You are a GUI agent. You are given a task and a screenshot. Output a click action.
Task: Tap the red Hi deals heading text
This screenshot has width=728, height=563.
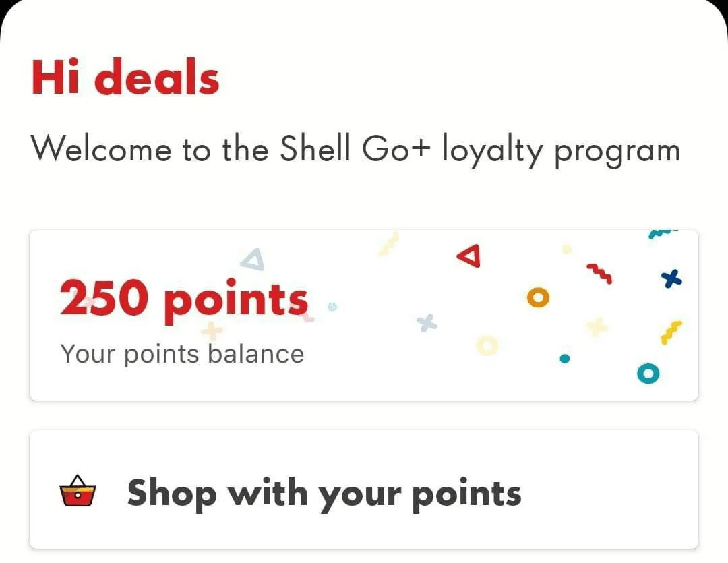pyautogui.click(x=125, y=76)
